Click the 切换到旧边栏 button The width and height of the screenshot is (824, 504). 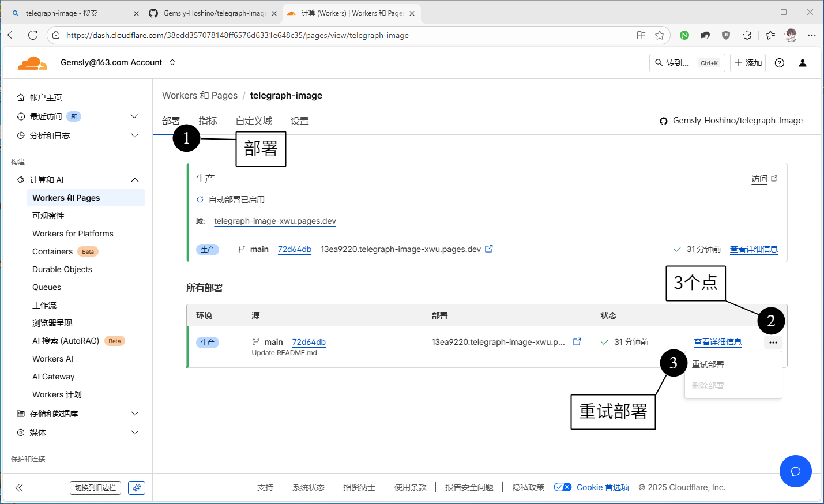(x=95, y=488)
